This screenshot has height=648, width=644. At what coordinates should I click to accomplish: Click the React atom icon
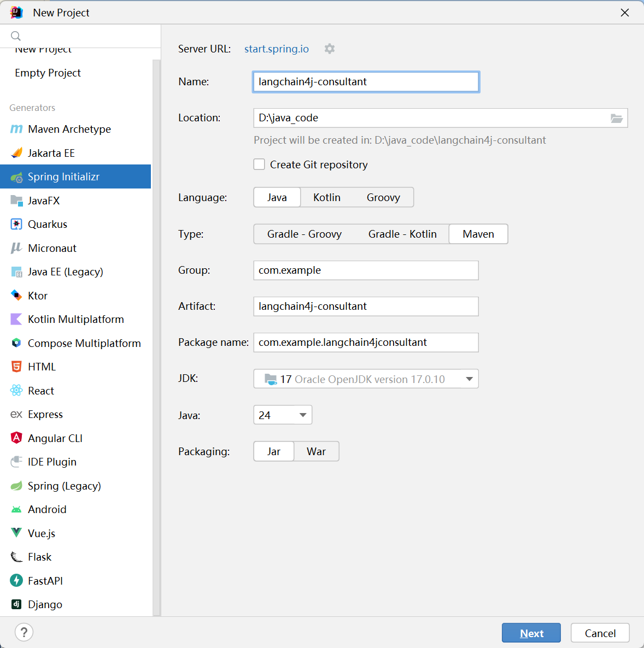pos(16,391)
